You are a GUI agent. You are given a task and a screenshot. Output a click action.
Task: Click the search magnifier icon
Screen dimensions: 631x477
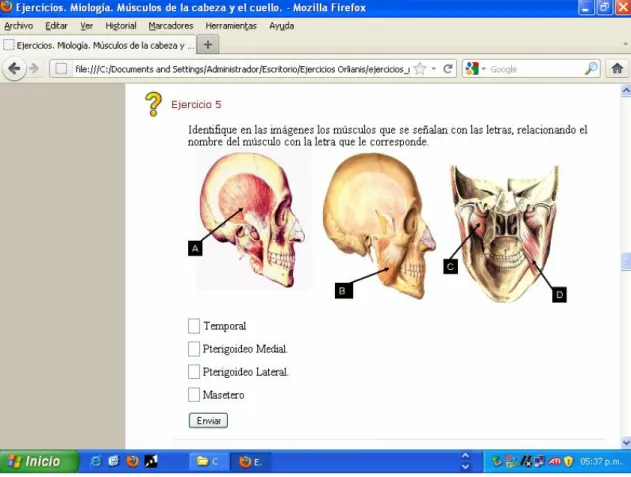(x=591, y=69)
